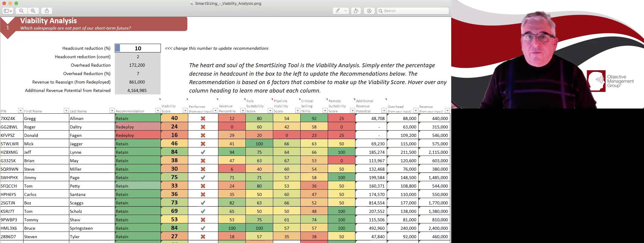Click remote suitability score 0 for Brian May
This screenshot has height=243, width=644.
pyautogui.click(x=342, y=161)
